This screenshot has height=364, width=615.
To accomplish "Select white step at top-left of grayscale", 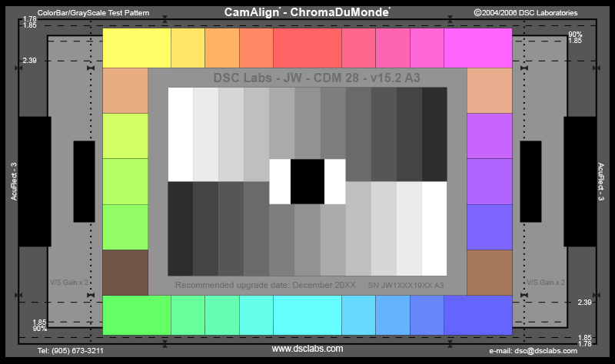I will click(x=181, y=134).
